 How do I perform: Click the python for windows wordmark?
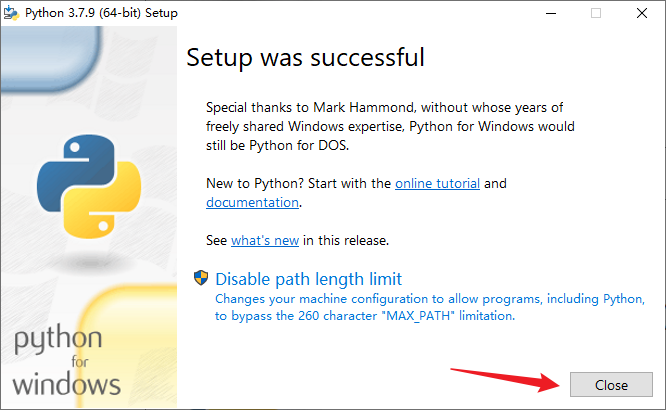(66, 360)
